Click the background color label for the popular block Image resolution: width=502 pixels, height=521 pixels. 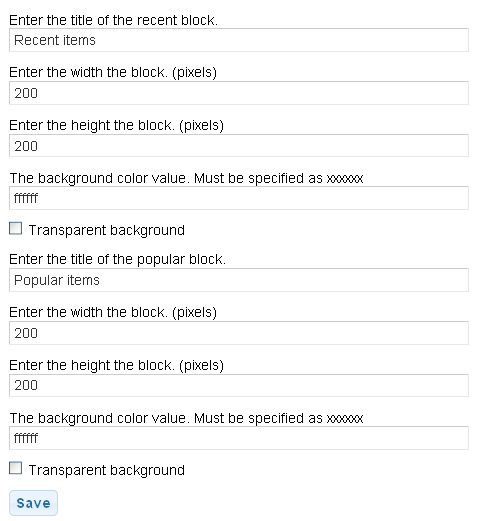(186, 418)
